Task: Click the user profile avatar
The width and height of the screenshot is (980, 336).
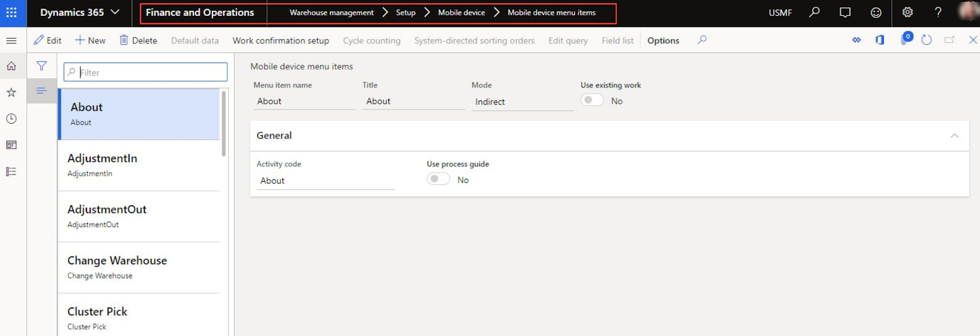Action: click(x=968, y=11)
